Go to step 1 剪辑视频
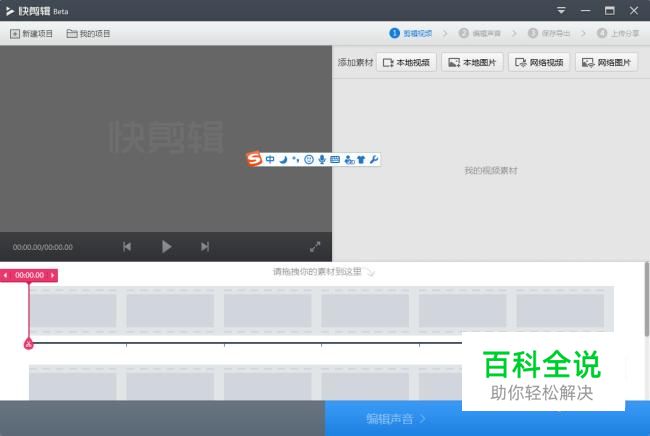This screenshot has width=650, height=436. pos(411,33)
